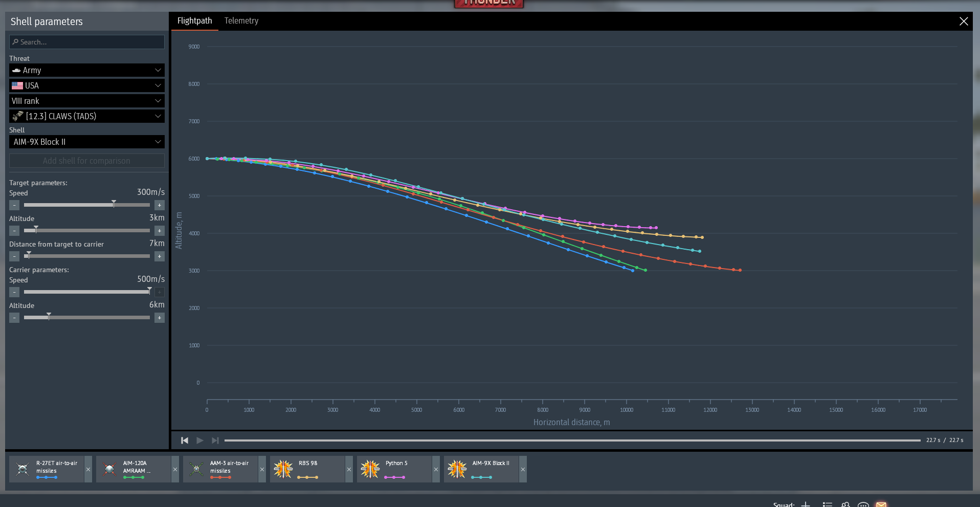Viewport: 980px width, 507px height.
Task: Click Add shell for comparison button
Action: tap(87, 161)
